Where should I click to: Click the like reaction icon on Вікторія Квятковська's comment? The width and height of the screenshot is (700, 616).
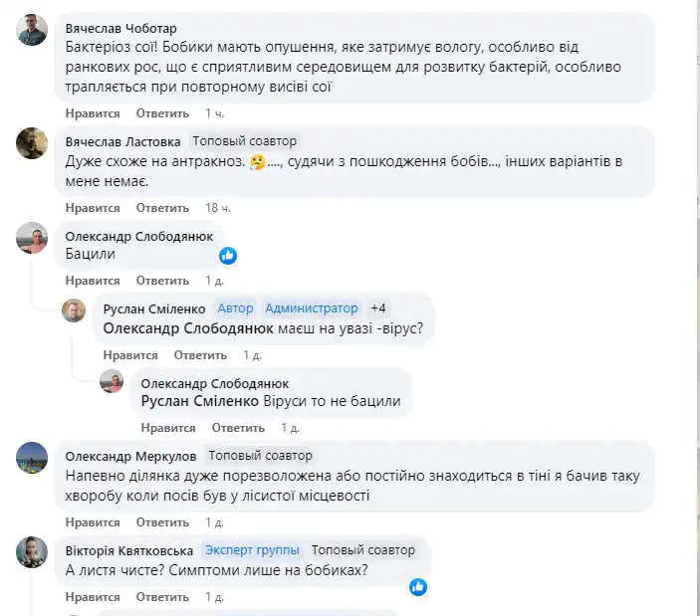(418, 587)
